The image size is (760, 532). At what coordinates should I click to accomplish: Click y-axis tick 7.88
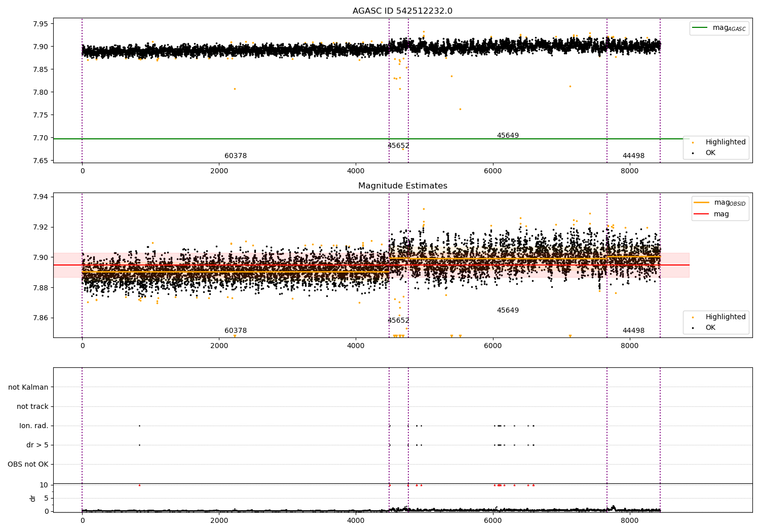point(41,288)
